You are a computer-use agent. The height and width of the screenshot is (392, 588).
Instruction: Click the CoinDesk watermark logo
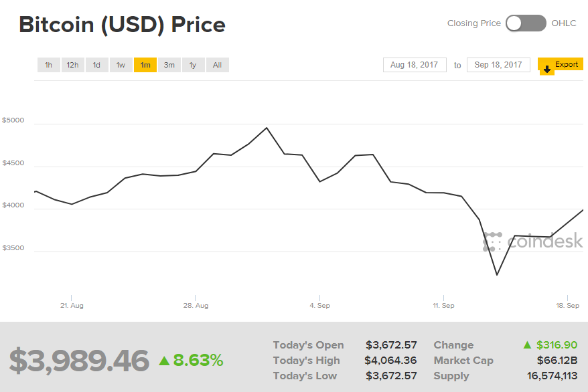click(533, 241)
